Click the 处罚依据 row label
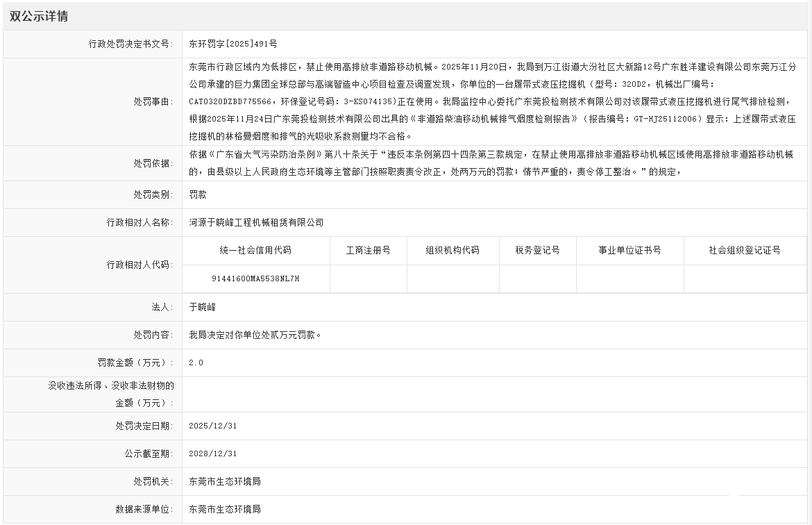The height and width of the screenshot is (525, 812). 153,163
